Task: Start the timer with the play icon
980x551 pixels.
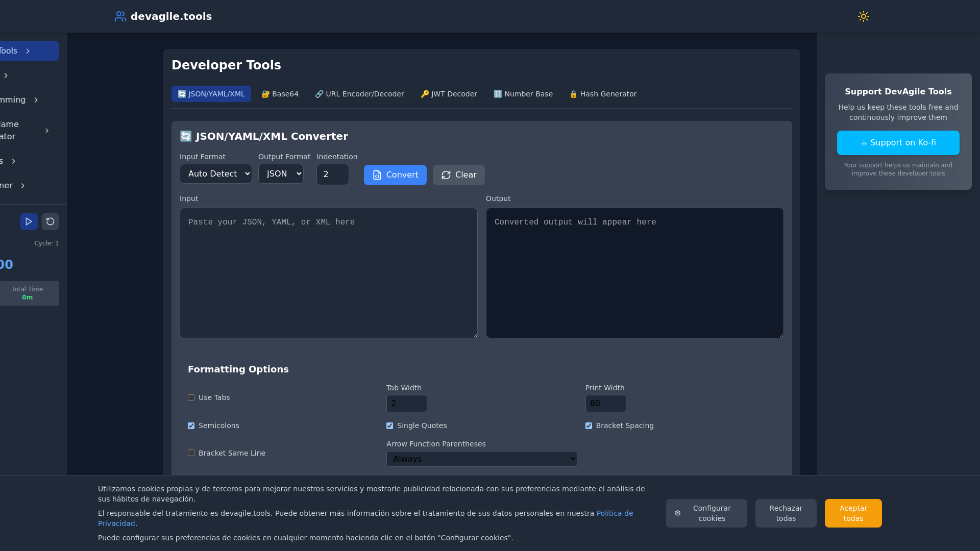Action: [29, 221]
